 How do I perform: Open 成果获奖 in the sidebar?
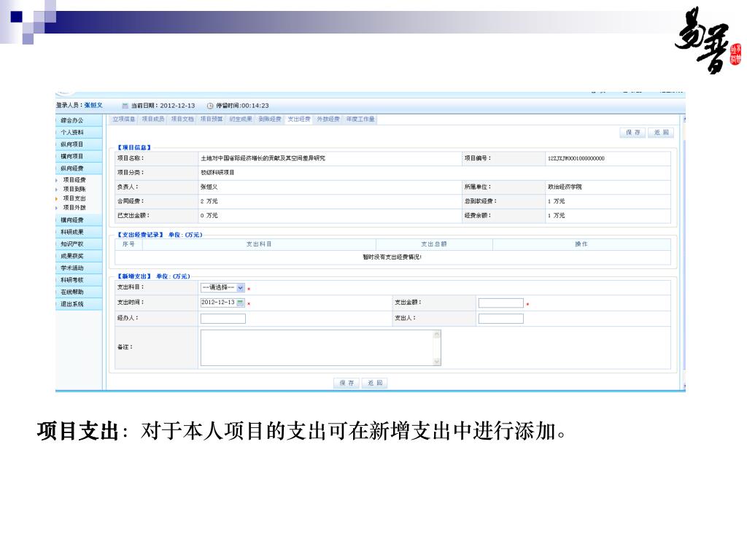point(79,256)
